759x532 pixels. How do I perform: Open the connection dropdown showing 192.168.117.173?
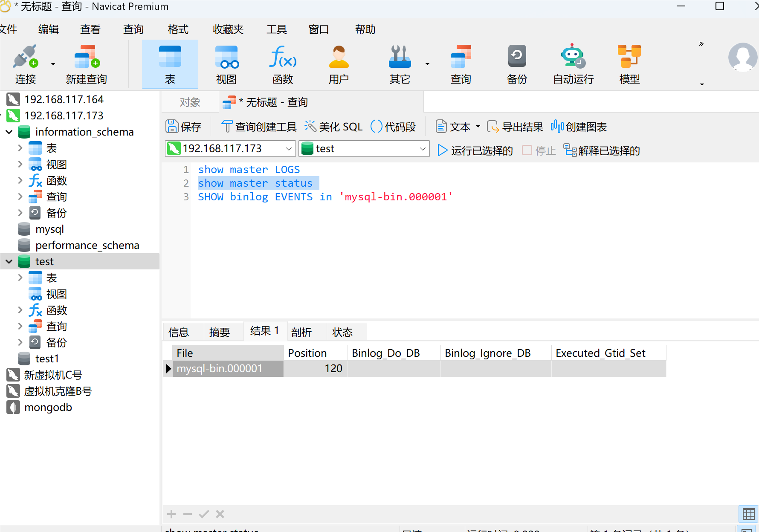(x=289, y=149)
